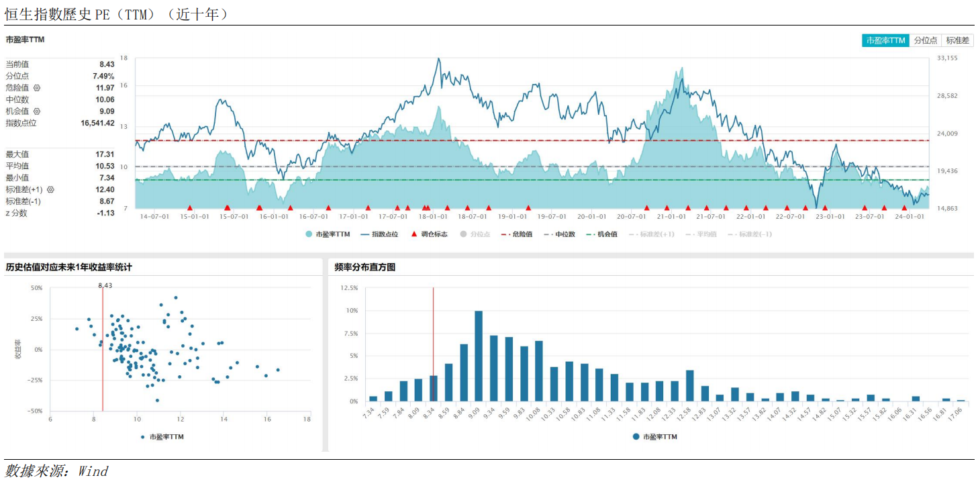Open settings icon next to 标准差(+1)
This screenshot has width=980, height=490.
pyautogui.click(x=50, y=190)
